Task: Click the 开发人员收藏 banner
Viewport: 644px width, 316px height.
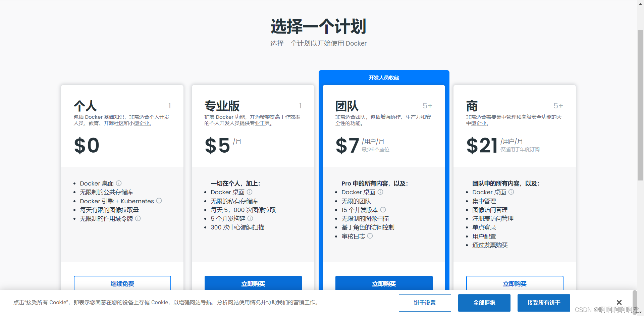Action: (384, 77)
